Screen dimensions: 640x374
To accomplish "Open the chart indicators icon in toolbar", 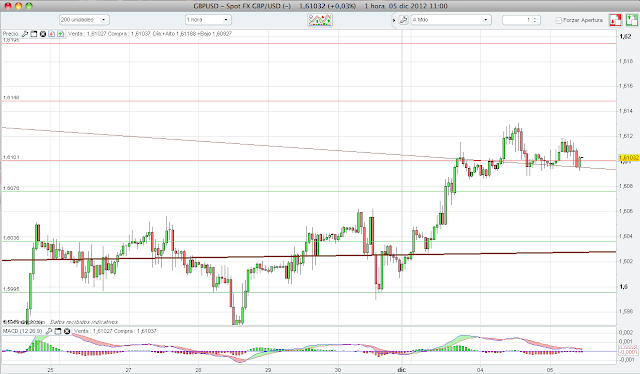I will (320, 20).
